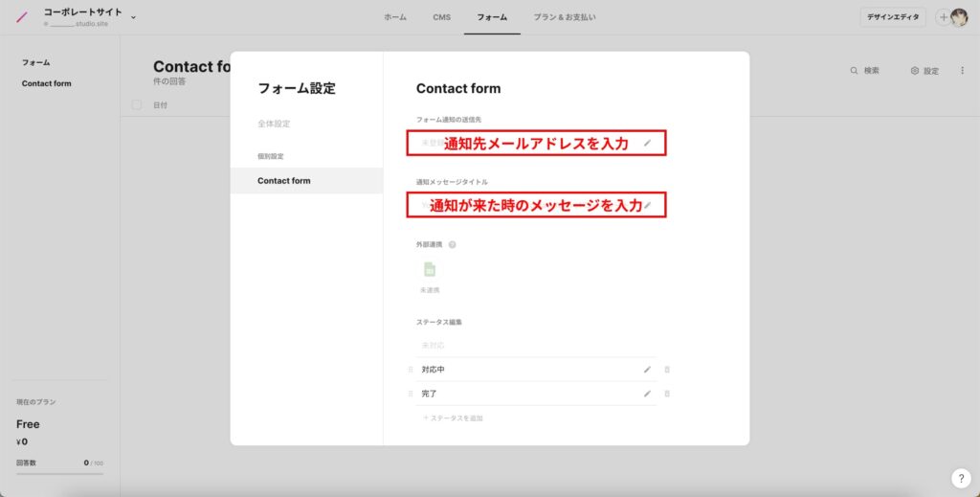The width and height of the screenshot is (980, 497).
Task: Grab the drag handle of 完了
Action: pos(410,394)
